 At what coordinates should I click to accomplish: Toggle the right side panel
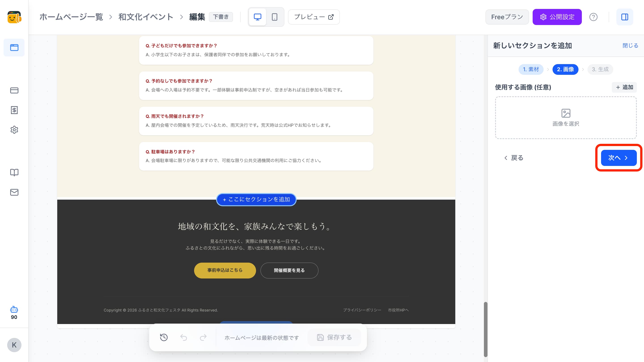click(x=625, y=17)
